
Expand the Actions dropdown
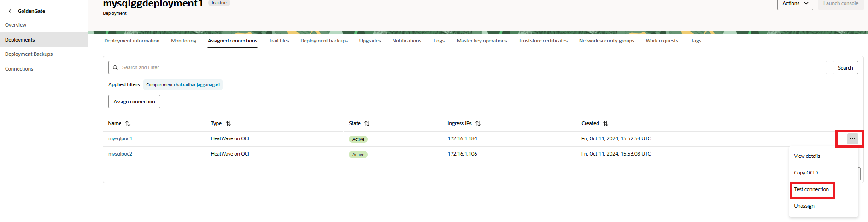[x=795, y=4]
